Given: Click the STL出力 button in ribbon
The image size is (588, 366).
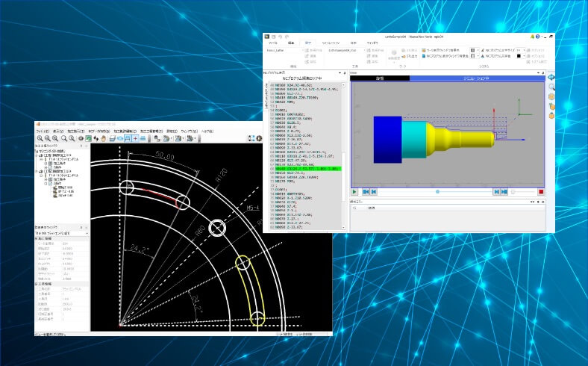Looking at the screenshot, I should [x=410, y=56].
